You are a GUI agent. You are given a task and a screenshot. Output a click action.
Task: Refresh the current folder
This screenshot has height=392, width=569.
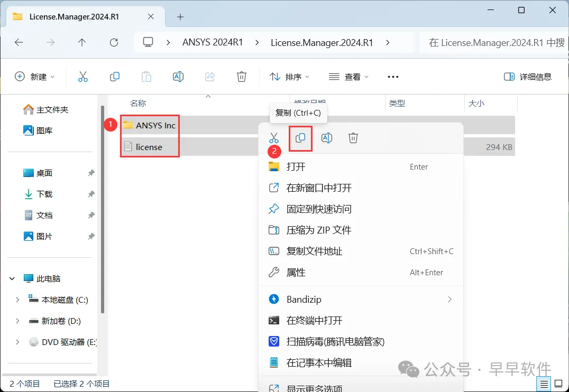pyautogui.click(x=114, y=42)
